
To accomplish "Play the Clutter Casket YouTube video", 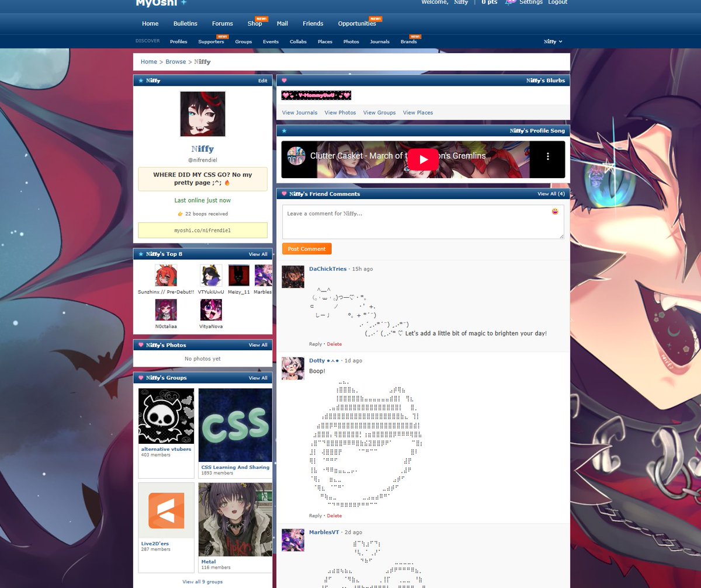I will [423, 159].
